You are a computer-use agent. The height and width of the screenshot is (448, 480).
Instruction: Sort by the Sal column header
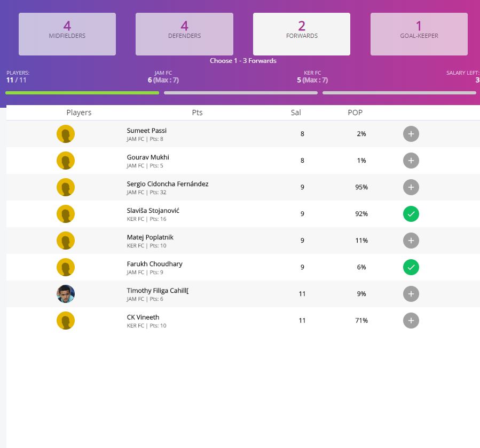296,113
